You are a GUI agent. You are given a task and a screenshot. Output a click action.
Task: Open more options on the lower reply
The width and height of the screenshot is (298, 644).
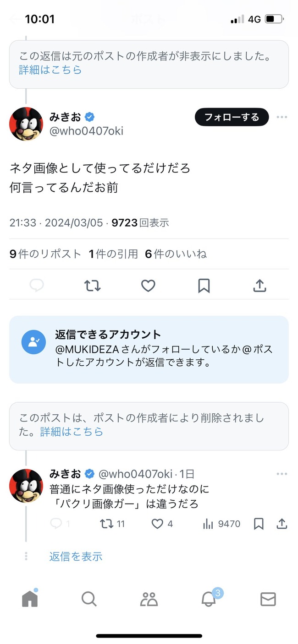coord(281,474)
